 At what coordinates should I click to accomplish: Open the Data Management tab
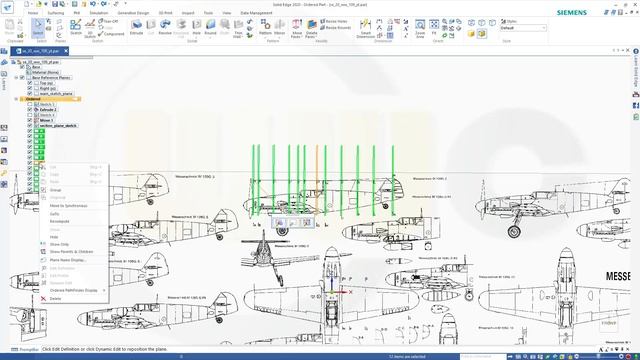(x=256, y=13)
